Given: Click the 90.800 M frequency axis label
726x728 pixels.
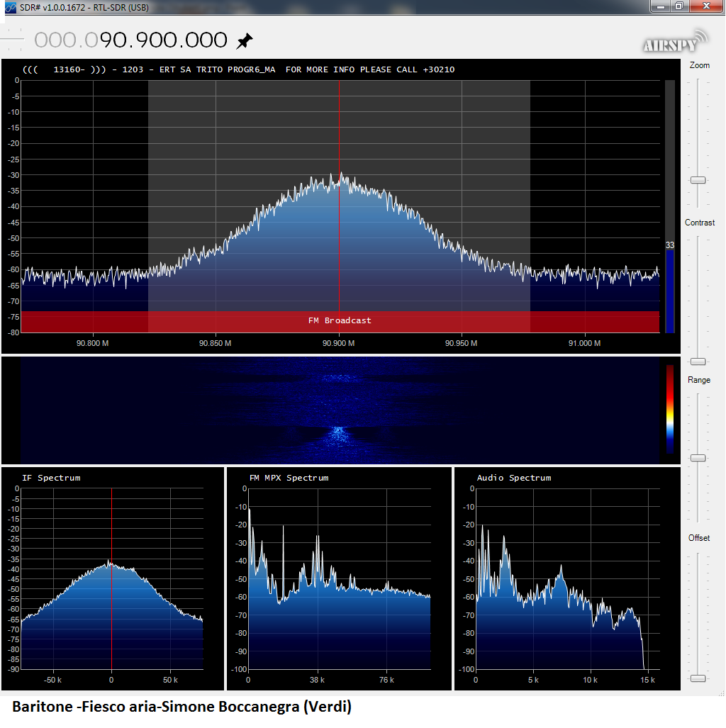Looking at the screenshot, I should (x=92, y=343).
